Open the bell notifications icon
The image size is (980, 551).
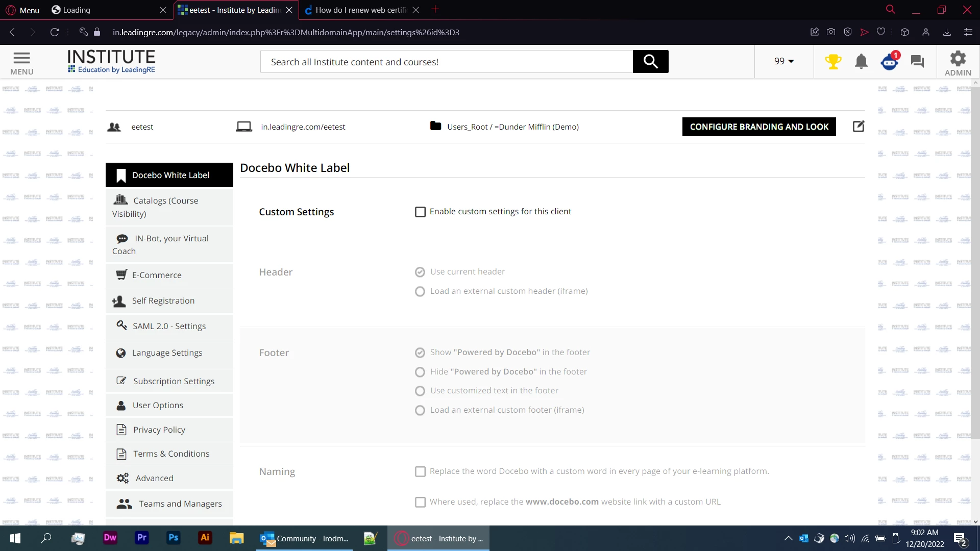click(861, 62)
